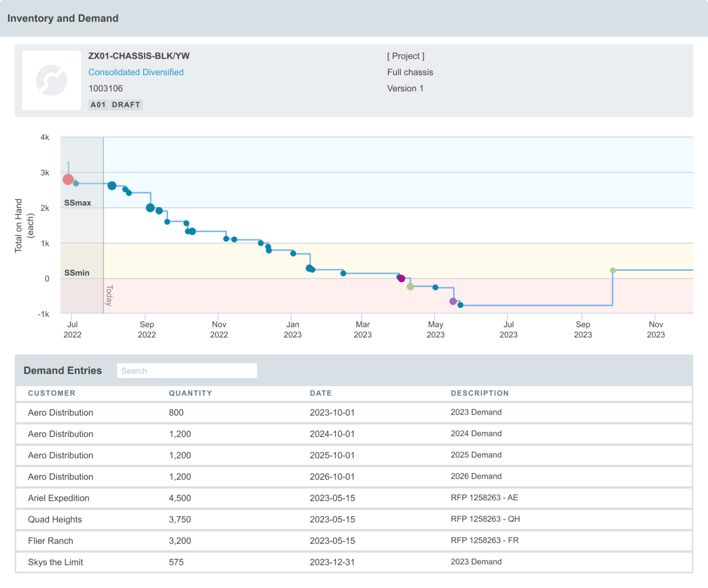
Task: Open the Consolidated Diversified link
Action: [x=136, y=72]
